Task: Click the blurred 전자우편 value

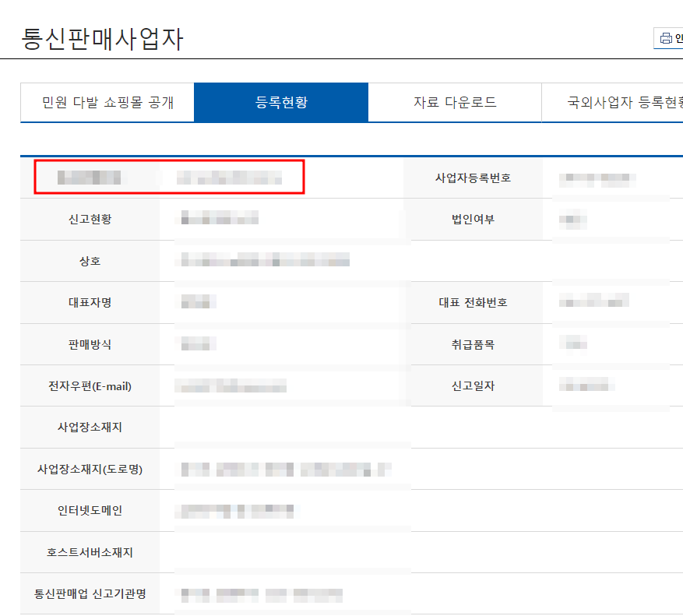Action: [x=231, y=385]
